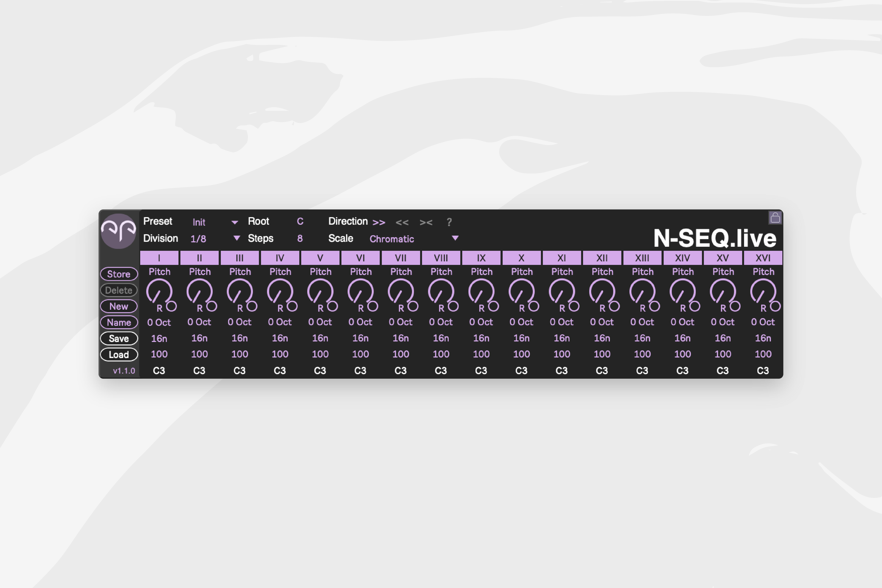Toggle step IX header

[481, 258]
